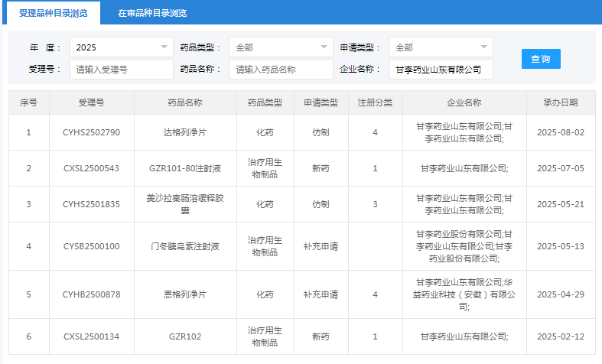The image size is (602, 364).
Task: Click the 序号 column header
Action: tap(29, 102)
